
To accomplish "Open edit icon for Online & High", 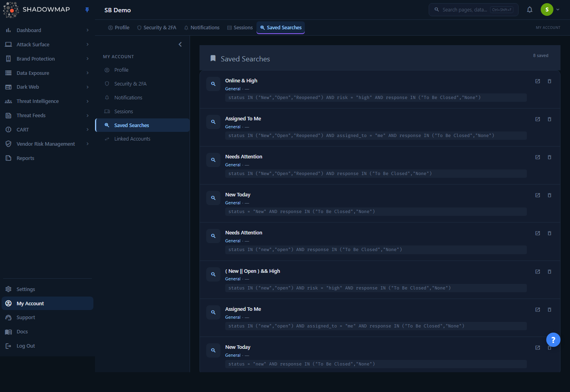I will coord(538,81).
